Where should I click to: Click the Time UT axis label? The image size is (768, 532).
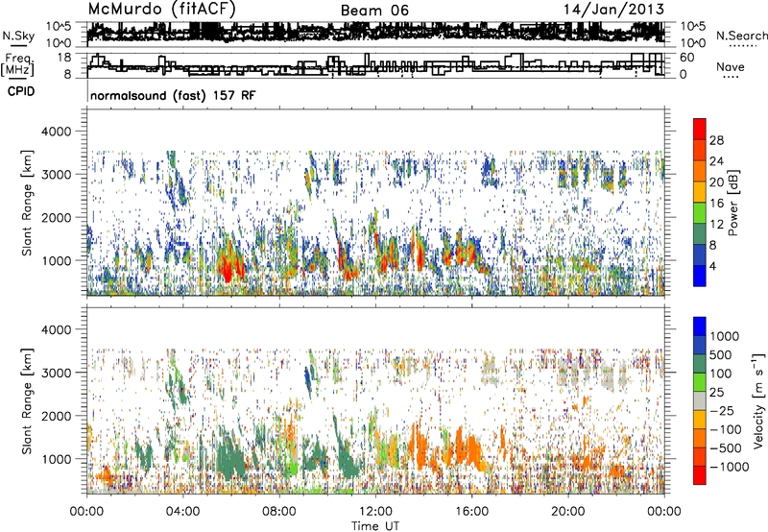pyautogui.click(x=375, y=525)
